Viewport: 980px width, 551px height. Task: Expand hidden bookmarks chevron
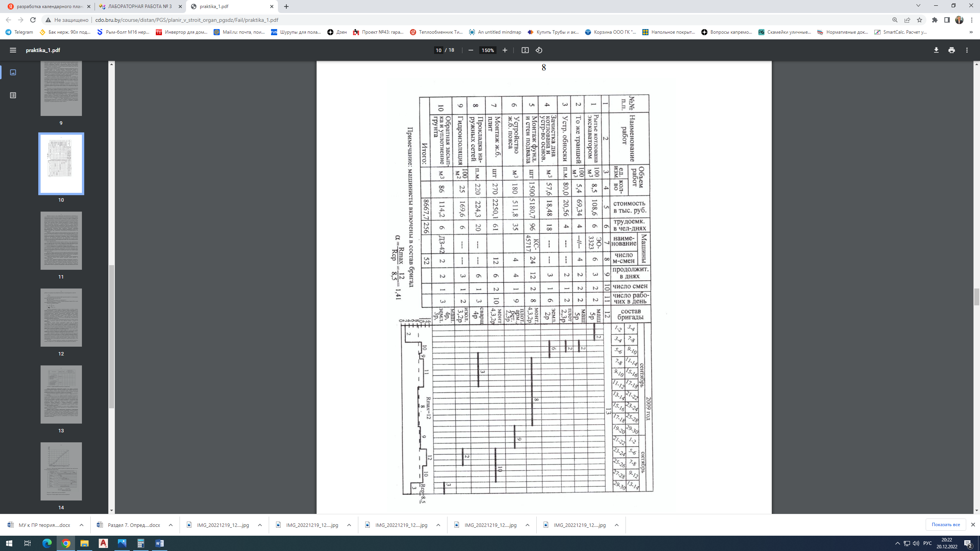pyautogui.click(x=971, y=32)
